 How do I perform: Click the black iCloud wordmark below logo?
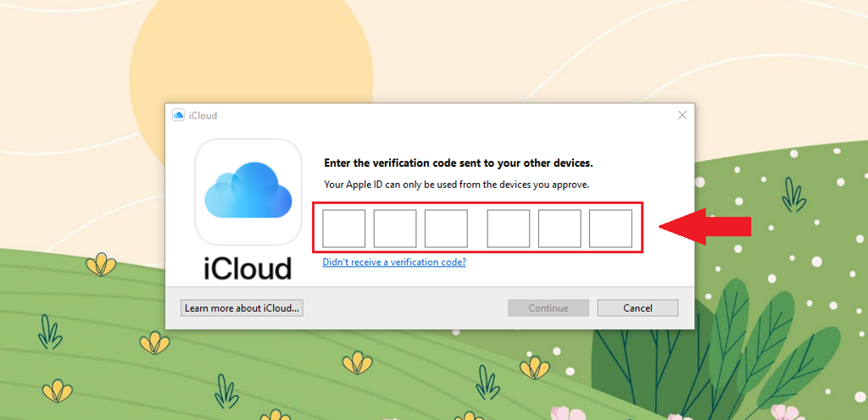pyautogui.click(x=248, y=268)
